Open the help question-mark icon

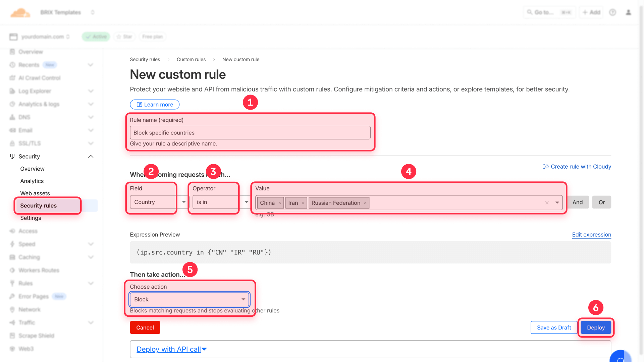point(612,12)
